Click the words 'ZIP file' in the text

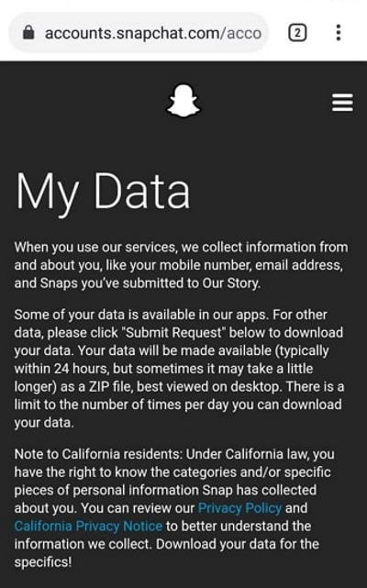[109, 386]
